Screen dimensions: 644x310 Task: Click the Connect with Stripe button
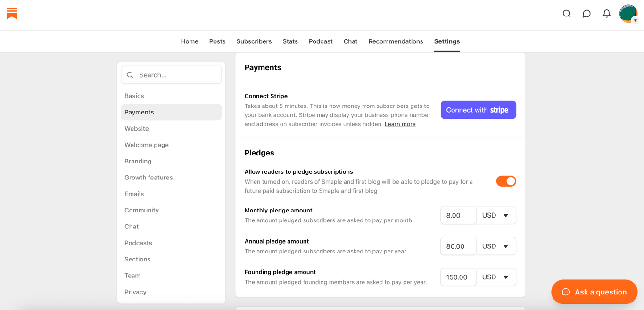click(x=478, y=110)
